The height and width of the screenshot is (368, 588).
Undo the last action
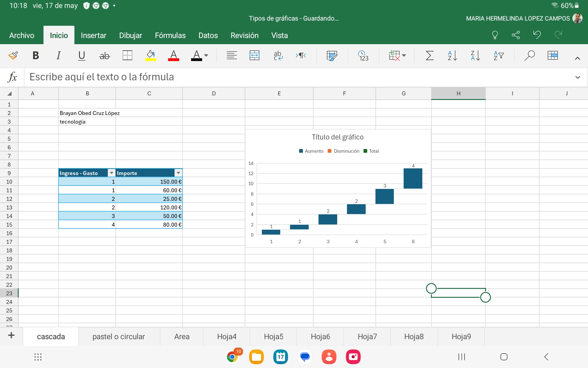coord(537,35)
